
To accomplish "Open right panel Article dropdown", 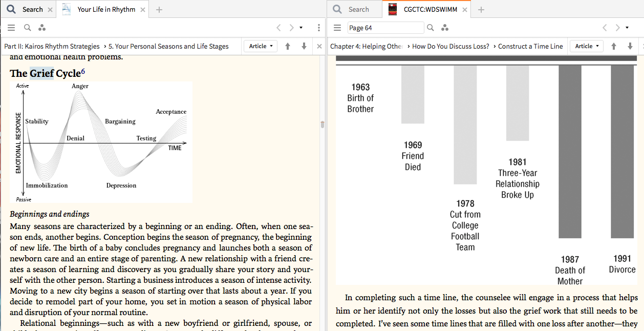I will click(x=586, y=46).
